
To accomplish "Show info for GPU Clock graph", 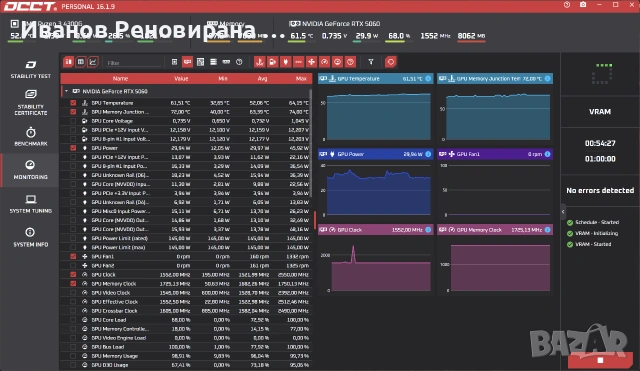I will (428, 230).
